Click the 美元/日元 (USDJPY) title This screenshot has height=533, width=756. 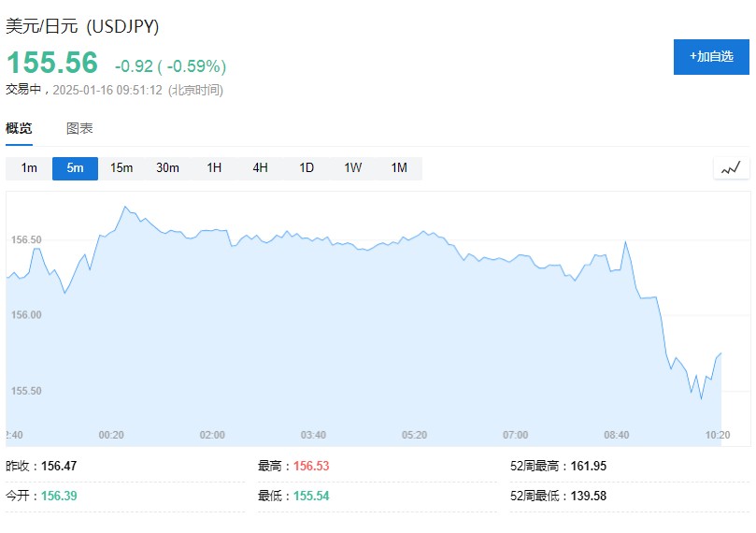(82, 26)
